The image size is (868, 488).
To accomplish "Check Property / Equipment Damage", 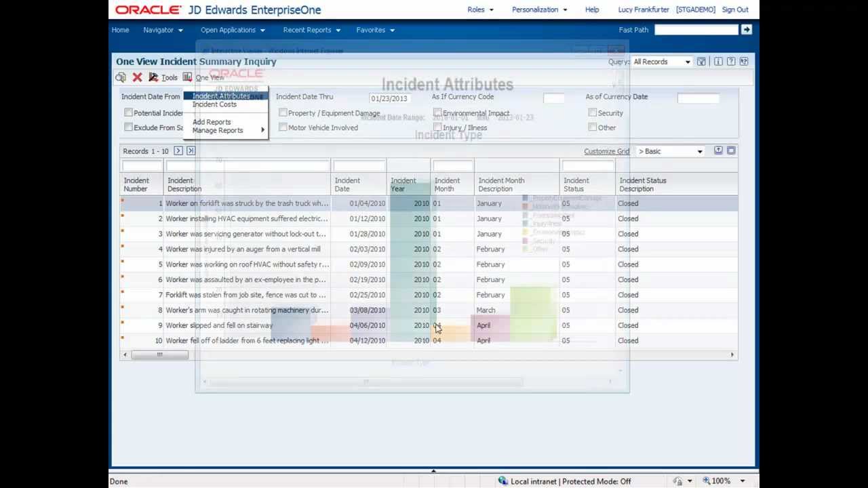I will pos(283,113).
